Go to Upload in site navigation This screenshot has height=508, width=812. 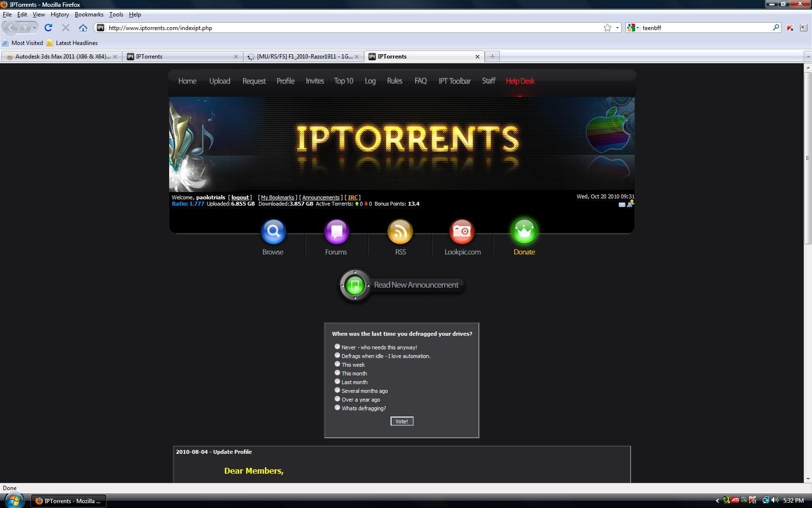(219, 81)
